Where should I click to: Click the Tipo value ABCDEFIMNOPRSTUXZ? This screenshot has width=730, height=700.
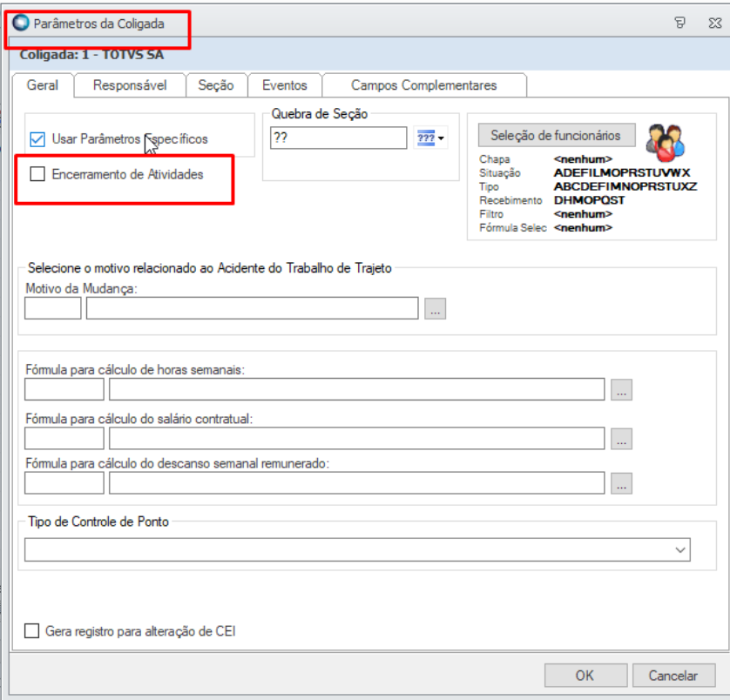[625, 186]
